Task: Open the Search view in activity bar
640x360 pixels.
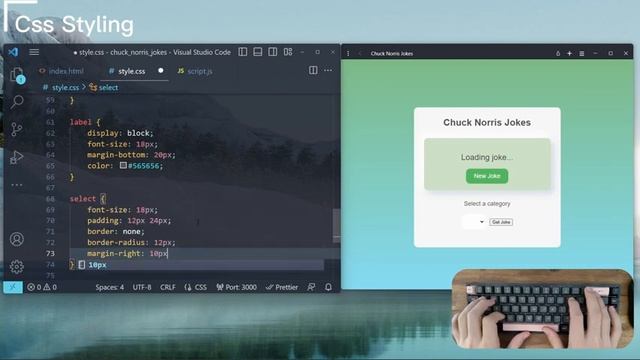Action: pos(17,102)
